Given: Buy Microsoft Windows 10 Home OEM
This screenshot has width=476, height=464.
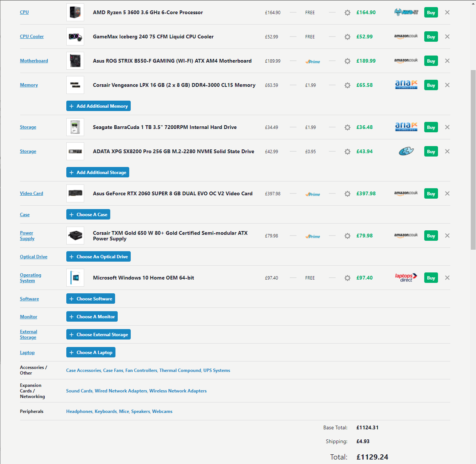Looking at the screenshot, I should point(431,278).
